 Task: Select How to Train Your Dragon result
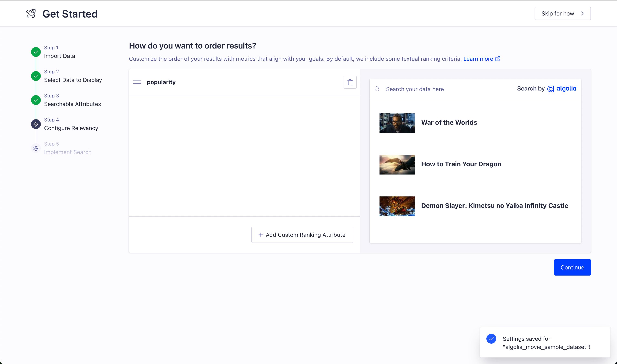tap(461, 164)
